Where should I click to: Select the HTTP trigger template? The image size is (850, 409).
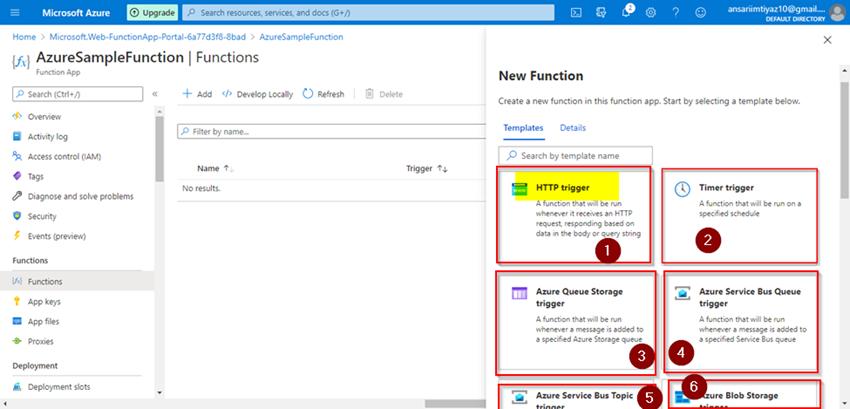tap(574, 215)
